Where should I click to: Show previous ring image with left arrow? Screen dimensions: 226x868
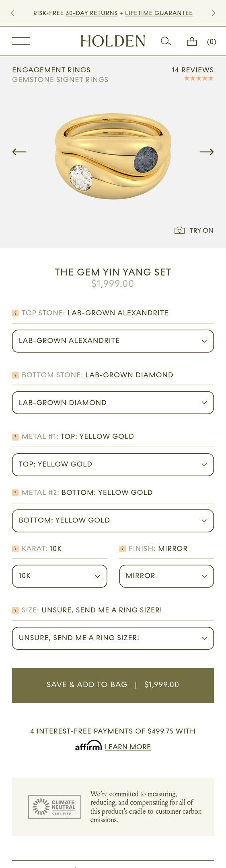[x=19, y=152]
